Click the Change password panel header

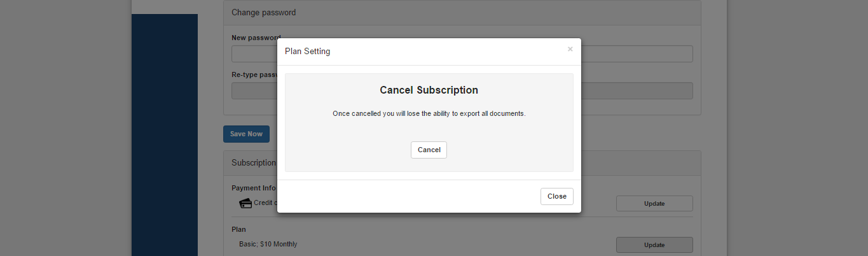coord(263,13)
